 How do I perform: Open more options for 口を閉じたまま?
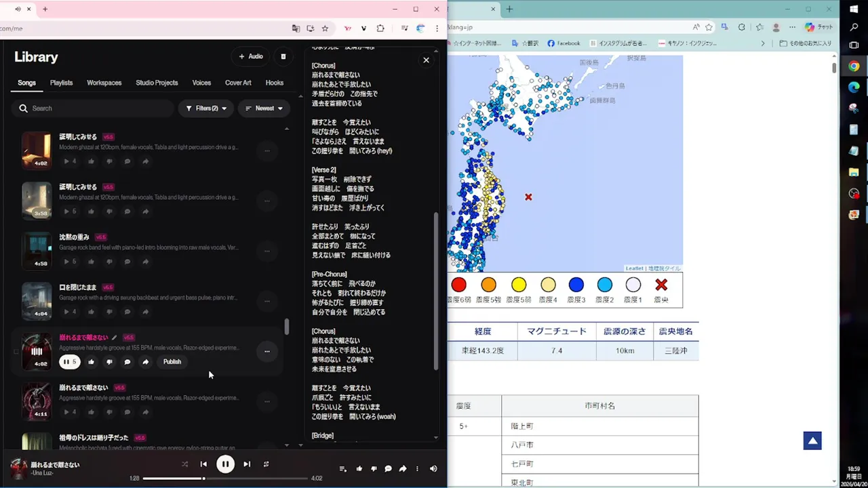click(x=267, y=301)
